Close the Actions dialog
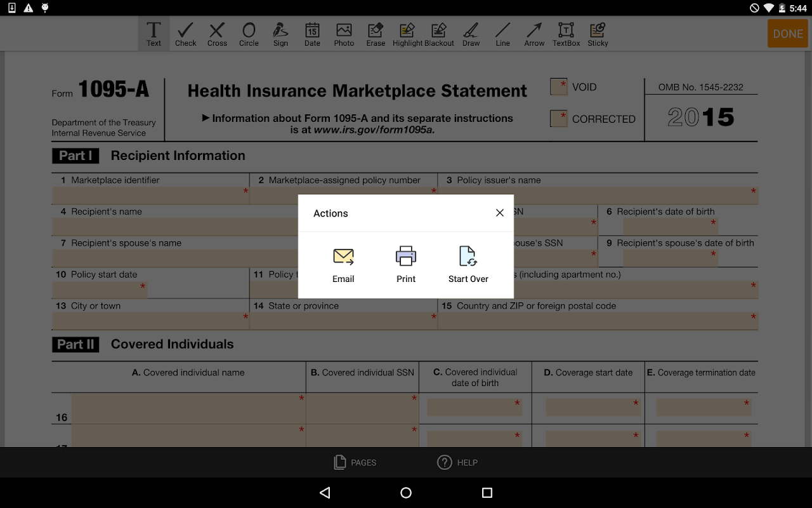Screen dimensions: 812x508 pos(500,213)
